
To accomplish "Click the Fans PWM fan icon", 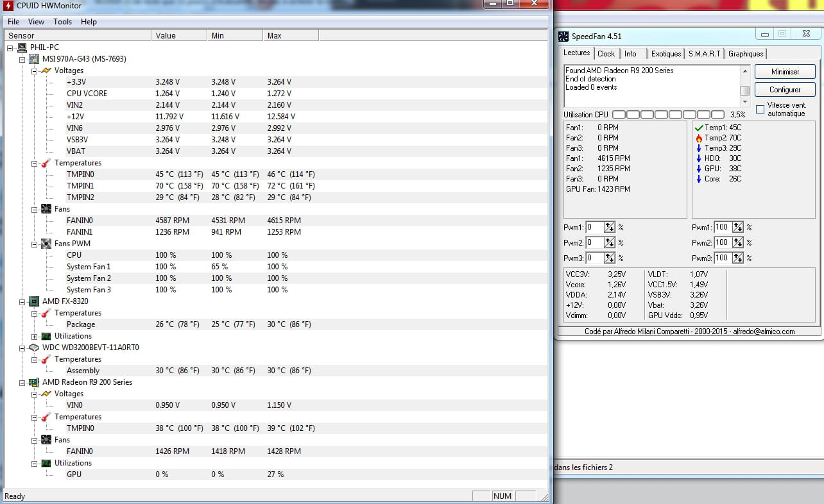I will click(46, 244).
